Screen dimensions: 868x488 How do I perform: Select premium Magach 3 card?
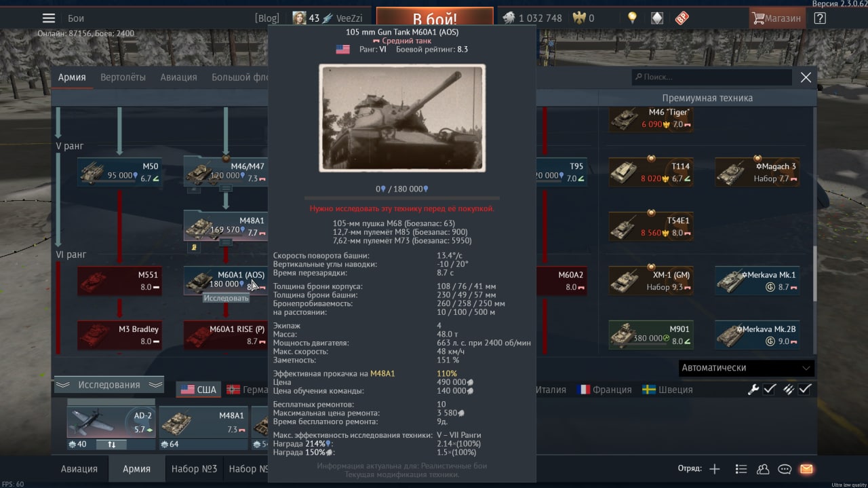coord(757,172)
